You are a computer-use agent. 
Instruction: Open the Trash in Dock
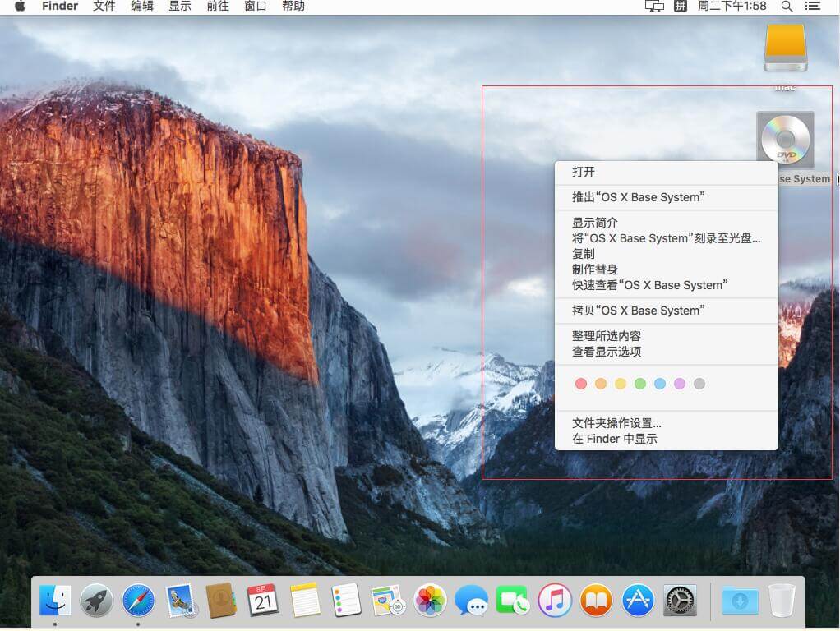782,600
